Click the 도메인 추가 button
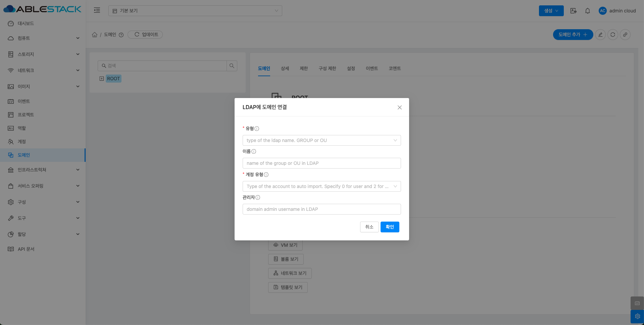 [573, 35]
